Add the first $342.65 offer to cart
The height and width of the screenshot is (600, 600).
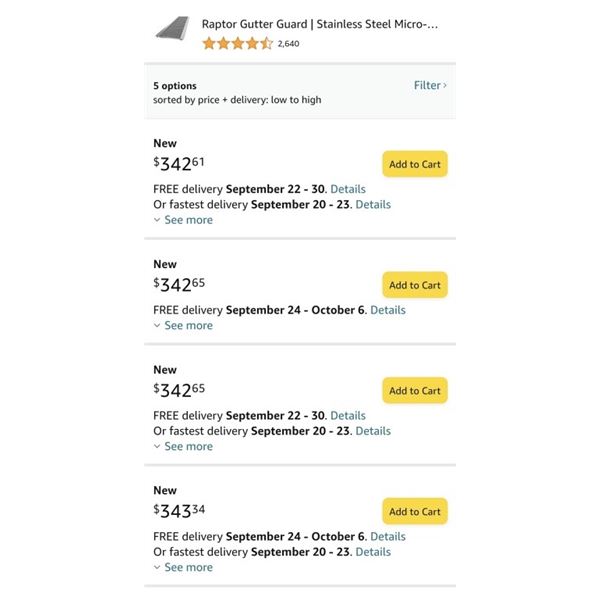(x=414, y=285)
